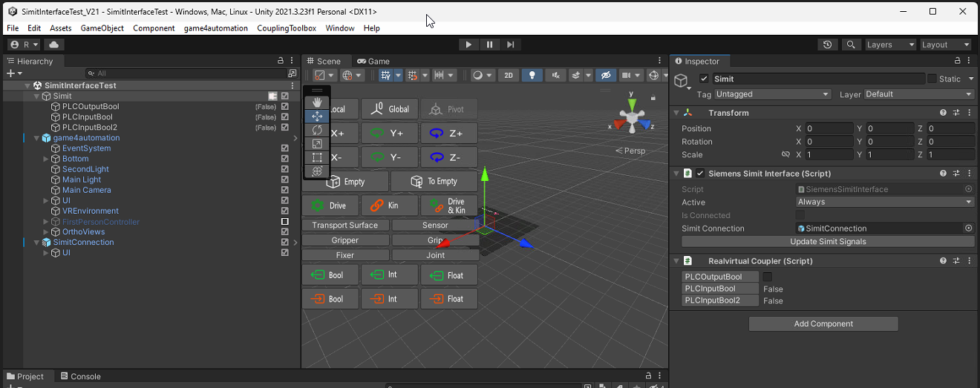
Task: Open the Tag dropdown showing Untagged
Action: point(772,94)
